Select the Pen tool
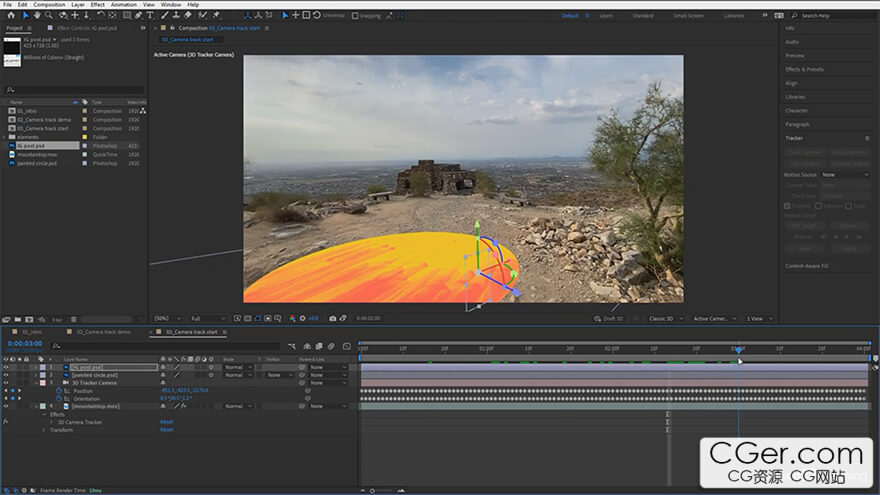 [139, 15]
